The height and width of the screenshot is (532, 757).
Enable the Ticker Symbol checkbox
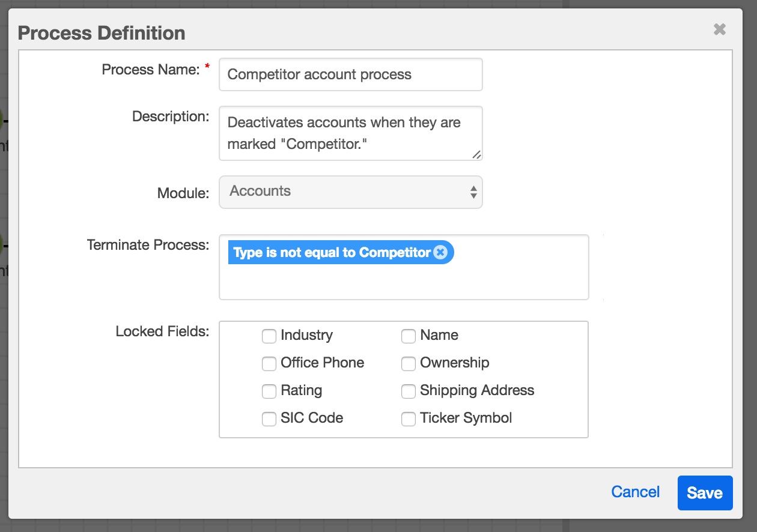click(409, 419)
